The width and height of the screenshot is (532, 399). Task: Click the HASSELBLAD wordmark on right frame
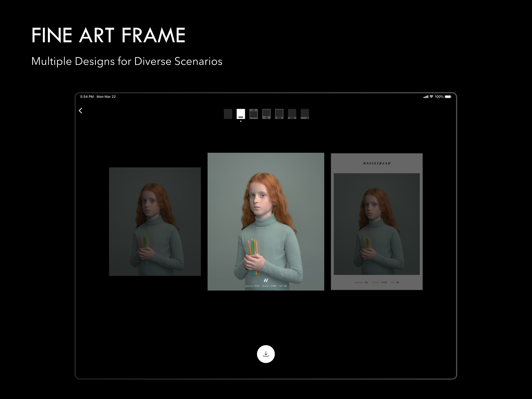click(377, 163)
